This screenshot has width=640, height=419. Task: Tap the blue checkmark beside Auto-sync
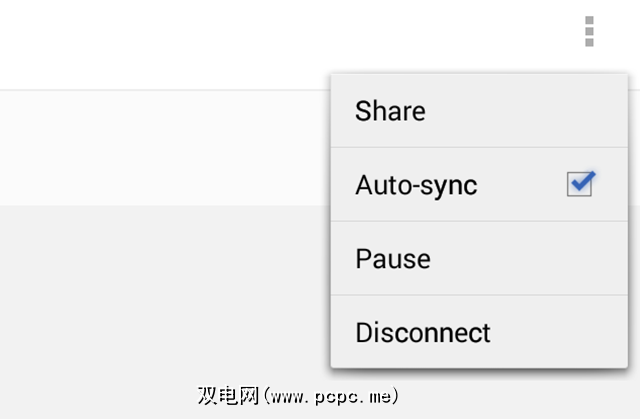(580, 184)
